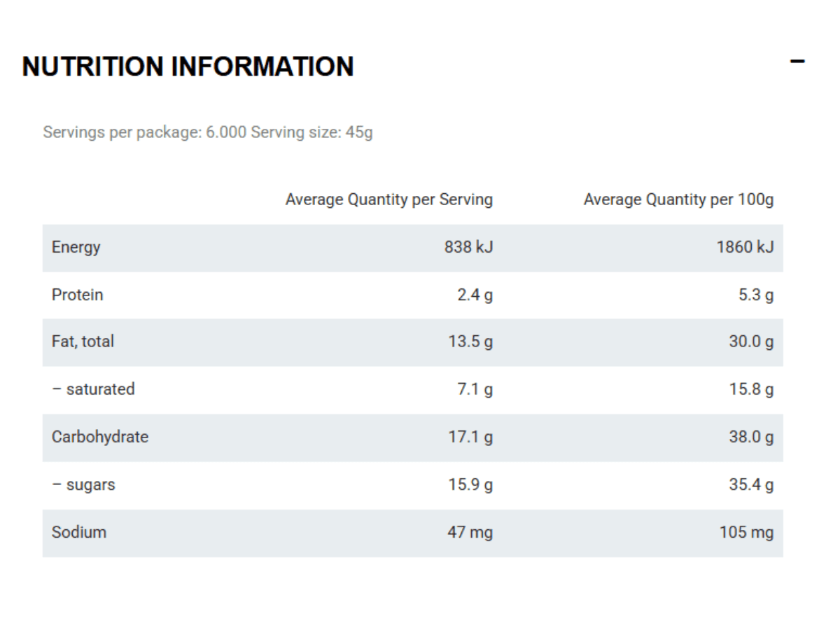Click the sugars row label
840x630 pixels.
(x=83, y=484)
